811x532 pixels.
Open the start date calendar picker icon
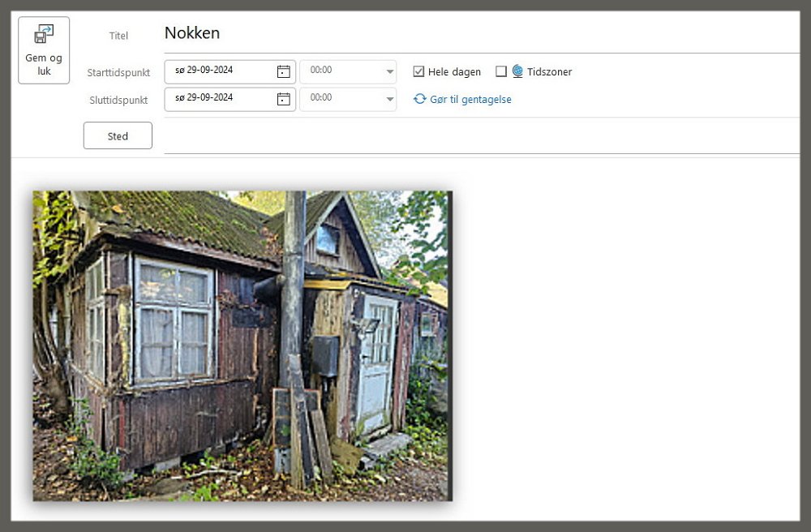pyautogui.click(x=283, y=71)
